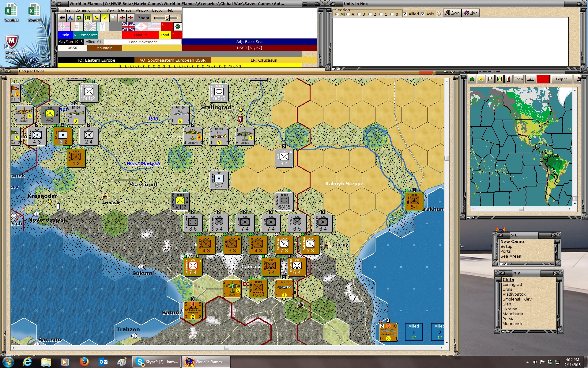
Task: Click the train rail movement toolbar icon
Action: coord(62,18)
